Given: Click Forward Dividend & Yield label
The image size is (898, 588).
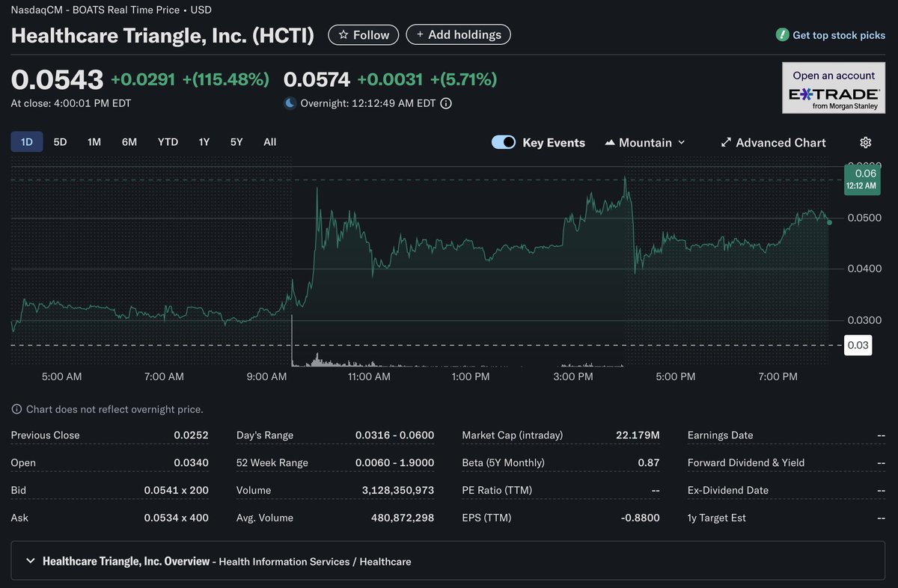Looking at the screenshot, I should point(746,462).
